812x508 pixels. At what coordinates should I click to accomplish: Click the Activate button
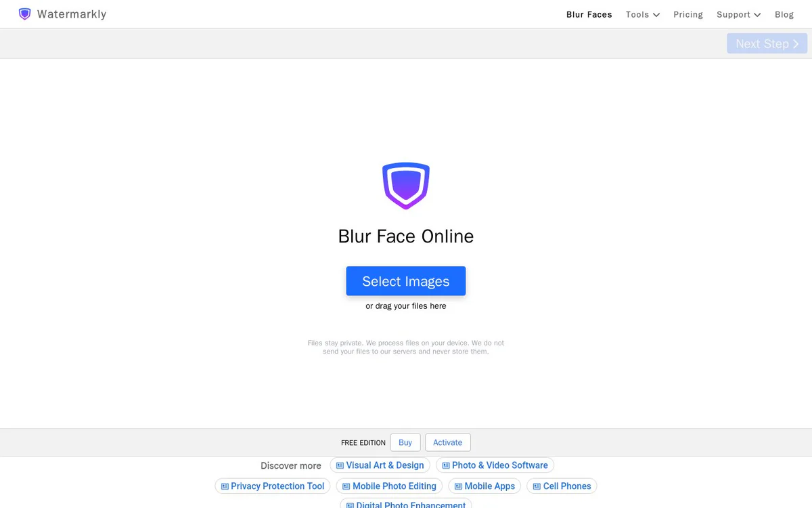point(448,442)
